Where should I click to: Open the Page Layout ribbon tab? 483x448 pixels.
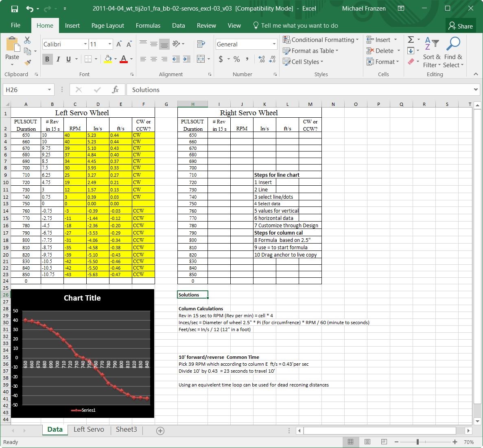click(x=108, y=26)
